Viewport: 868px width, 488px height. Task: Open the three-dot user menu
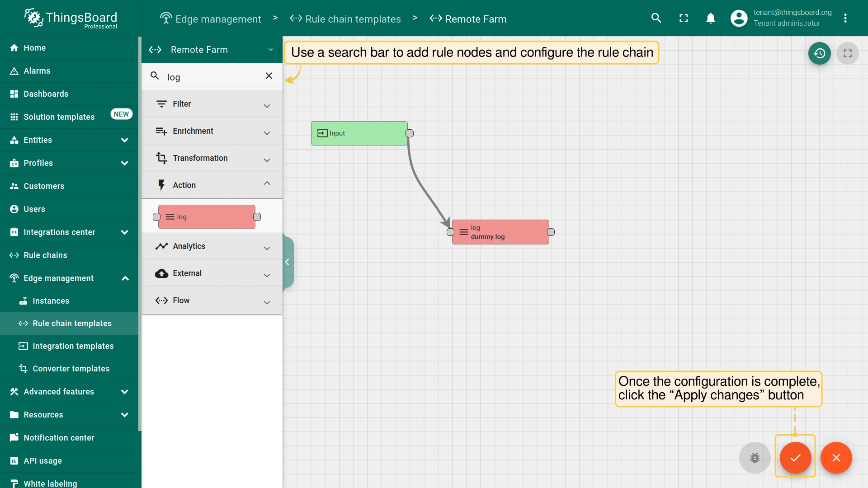tap(845, 18)
